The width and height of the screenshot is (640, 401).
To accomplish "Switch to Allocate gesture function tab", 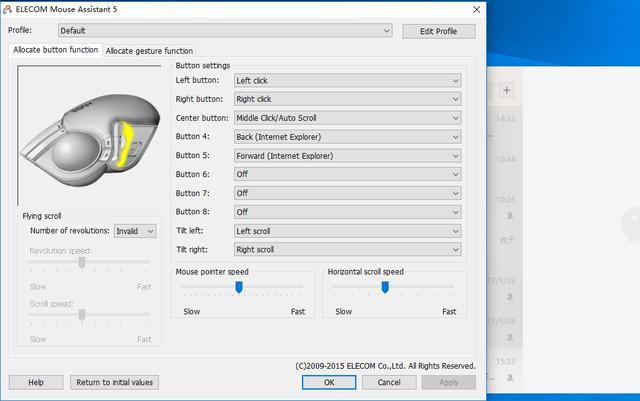I will click(149, 51).
